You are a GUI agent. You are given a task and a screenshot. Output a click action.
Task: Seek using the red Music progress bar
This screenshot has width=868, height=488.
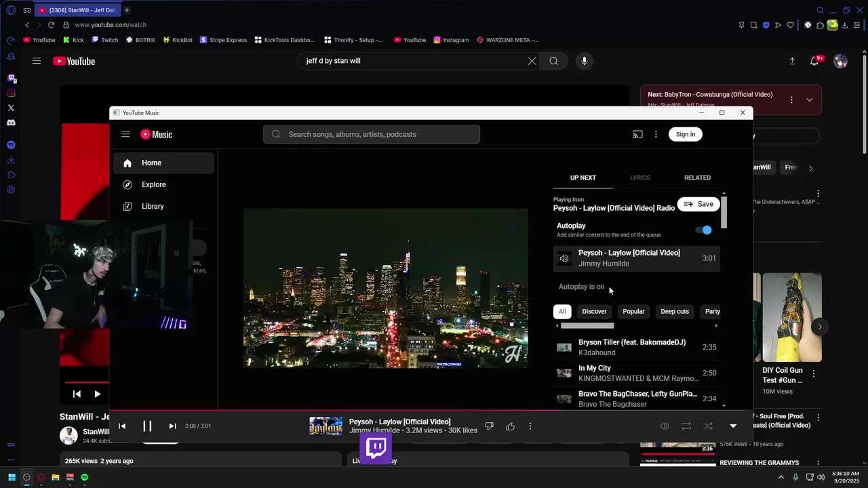click(x=431, y=410)
